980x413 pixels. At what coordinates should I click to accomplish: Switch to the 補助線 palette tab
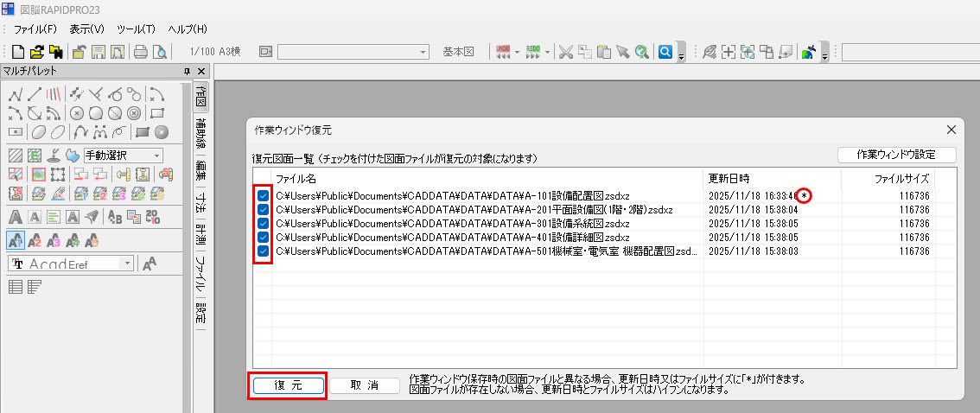pos(200,132)
